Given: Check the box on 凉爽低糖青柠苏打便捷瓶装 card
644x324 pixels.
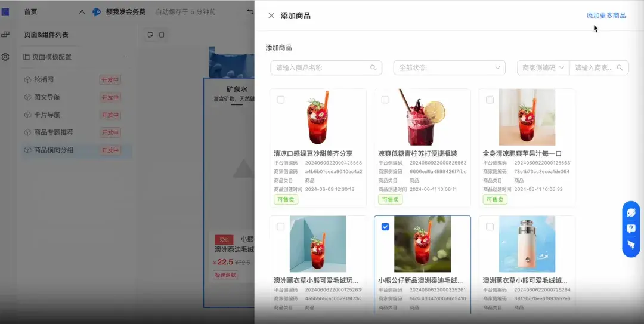Looking at the screenshot, I should pos(385,100).
